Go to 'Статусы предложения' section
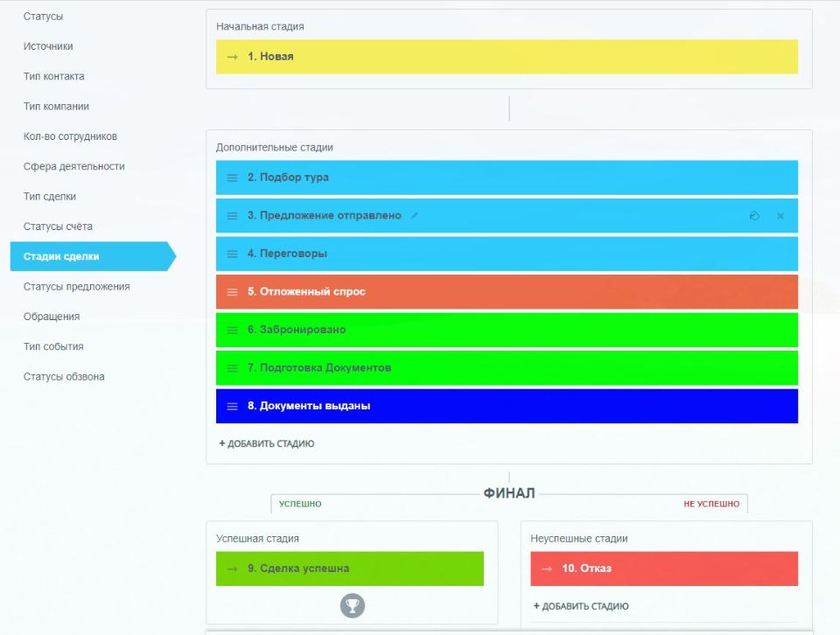840x635 pixels. [x=76, y=287]
